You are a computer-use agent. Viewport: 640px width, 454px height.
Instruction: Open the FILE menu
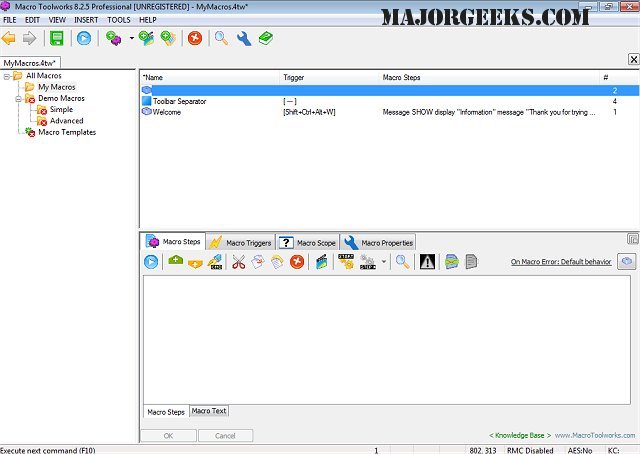[10, 20]
